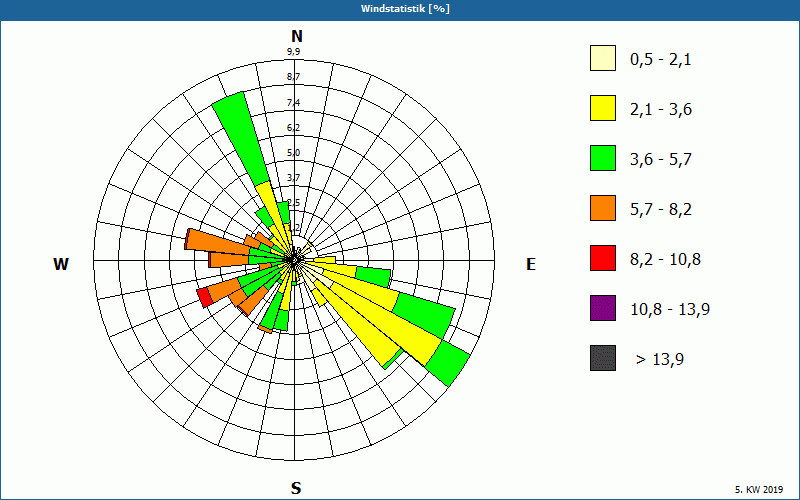Click the "3,6 - 5,7" legend label
This screenshot has width=800, height=500.
point(661,160)
